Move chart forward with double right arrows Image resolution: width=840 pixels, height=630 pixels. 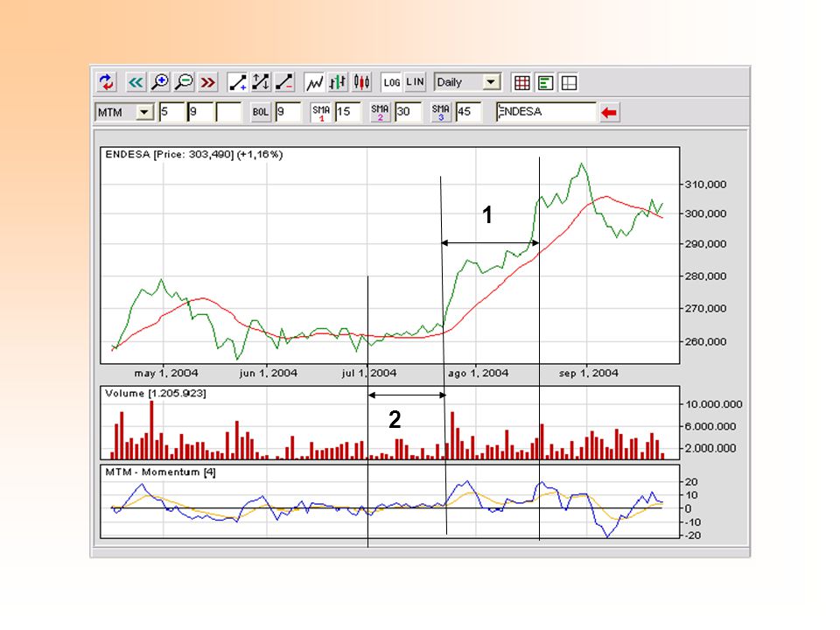tap(208, 82)
